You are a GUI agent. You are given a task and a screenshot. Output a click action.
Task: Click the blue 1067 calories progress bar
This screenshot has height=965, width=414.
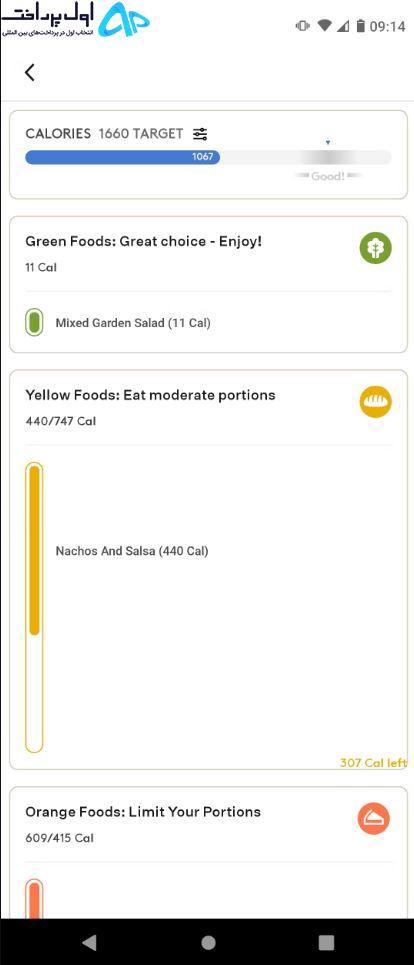point(122,157)
